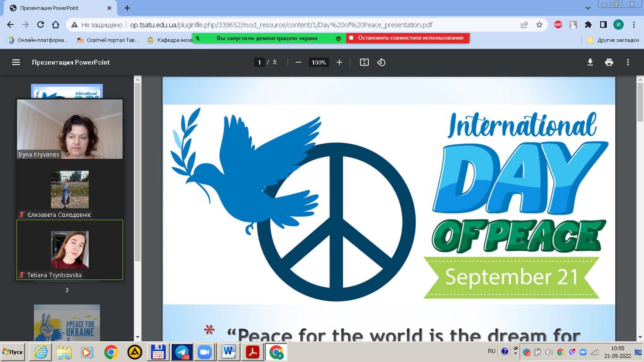Screen dimensions: 644x362
Task: Expand the tab search dropdown arrow
Action: pyautogui.click(x=587, y=8)
